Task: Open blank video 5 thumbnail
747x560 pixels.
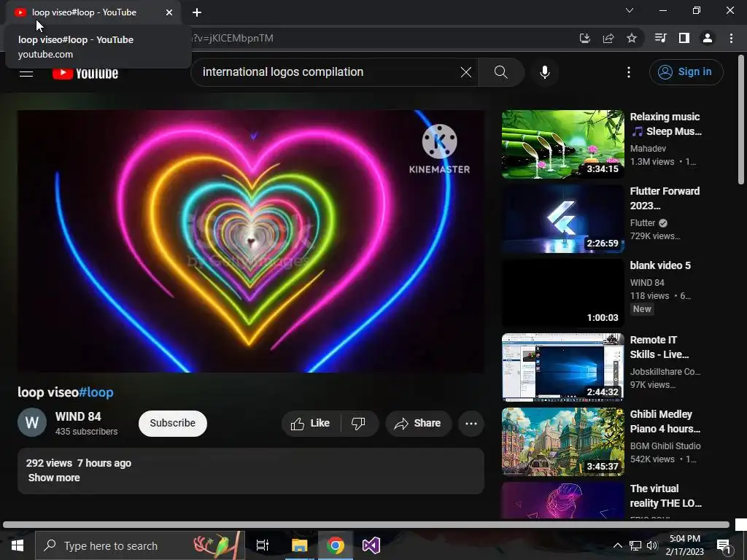Action: (x=562, y=293)
